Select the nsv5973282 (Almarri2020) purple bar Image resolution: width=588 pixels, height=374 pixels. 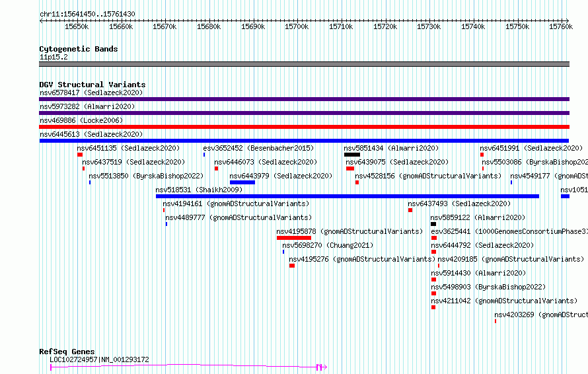click(304, 113)
